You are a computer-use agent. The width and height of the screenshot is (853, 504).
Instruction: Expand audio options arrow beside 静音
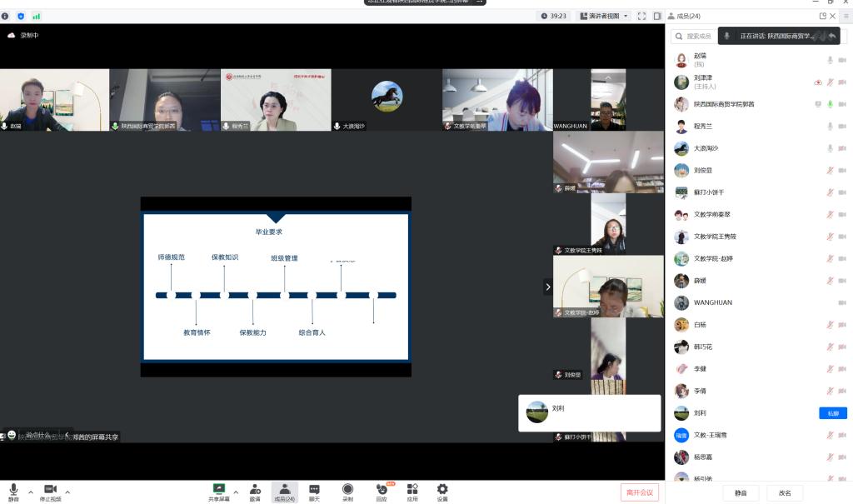[x=31, y=492]
